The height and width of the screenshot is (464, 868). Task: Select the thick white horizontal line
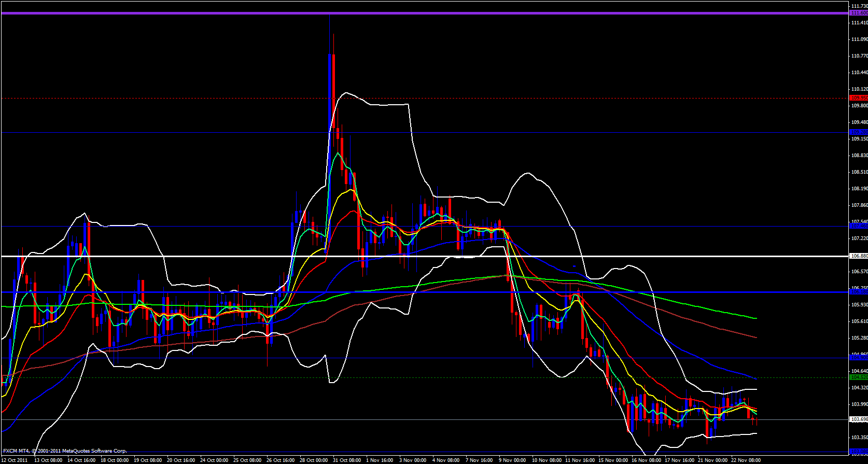(415, 256)
